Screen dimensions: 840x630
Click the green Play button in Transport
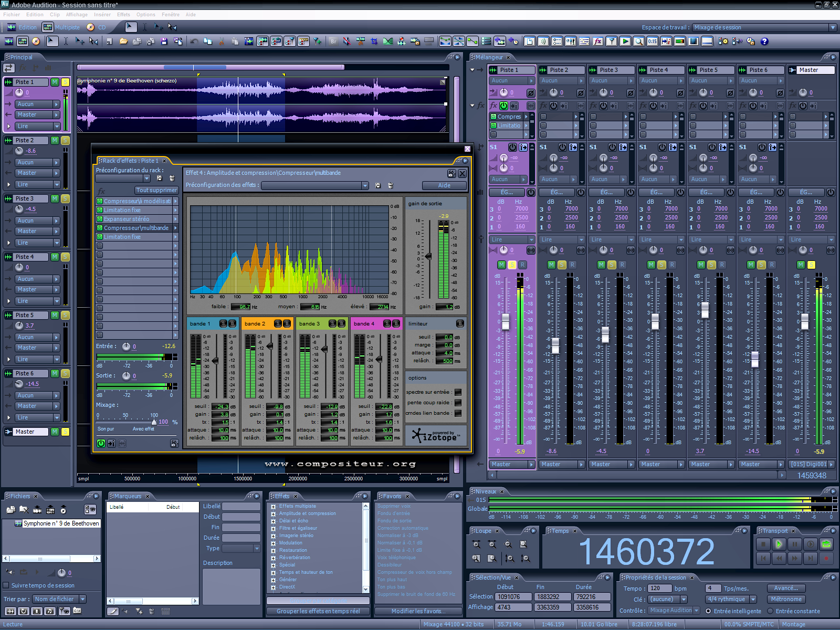click(x=779, y=544)
